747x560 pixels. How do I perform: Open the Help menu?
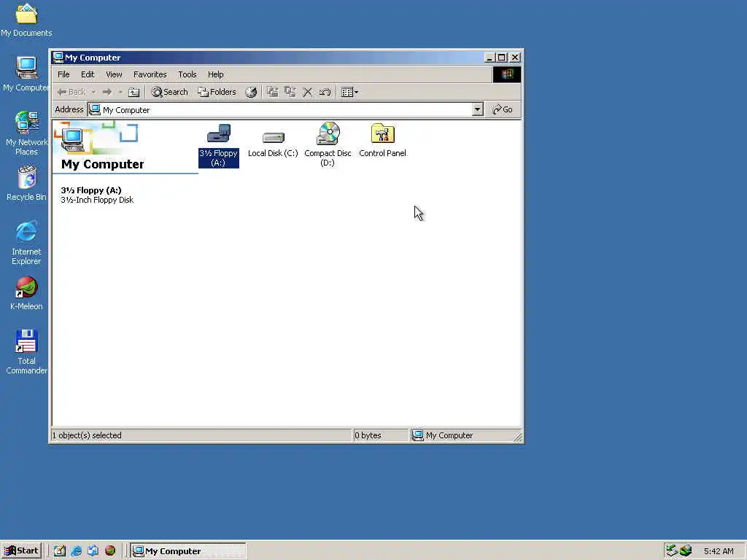(x=216, y=74)
